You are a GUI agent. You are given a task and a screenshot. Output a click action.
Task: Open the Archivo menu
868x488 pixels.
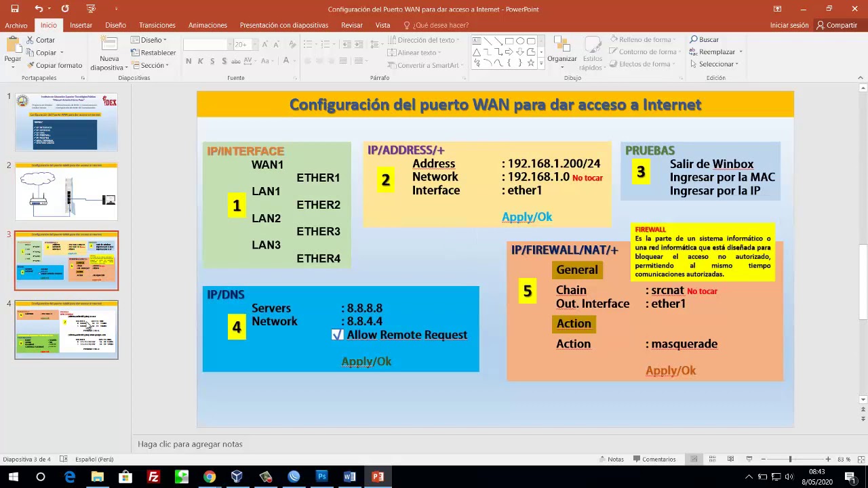coord(16,25)
